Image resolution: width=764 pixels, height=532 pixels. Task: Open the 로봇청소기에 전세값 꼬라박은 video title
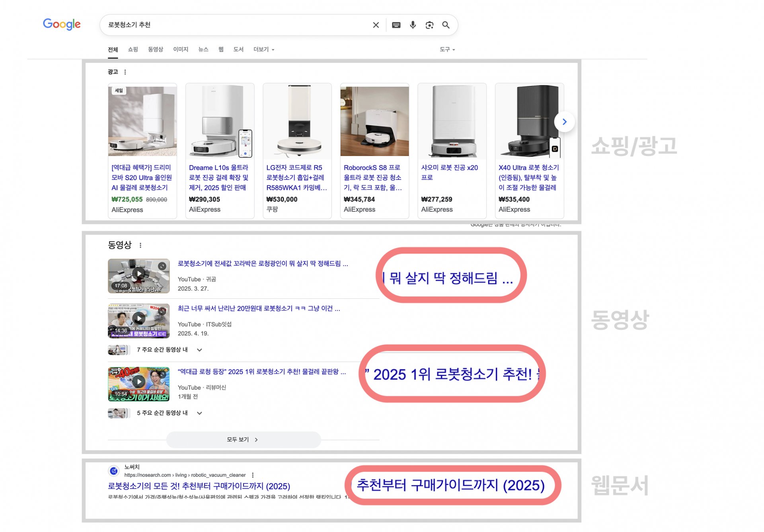263,263
